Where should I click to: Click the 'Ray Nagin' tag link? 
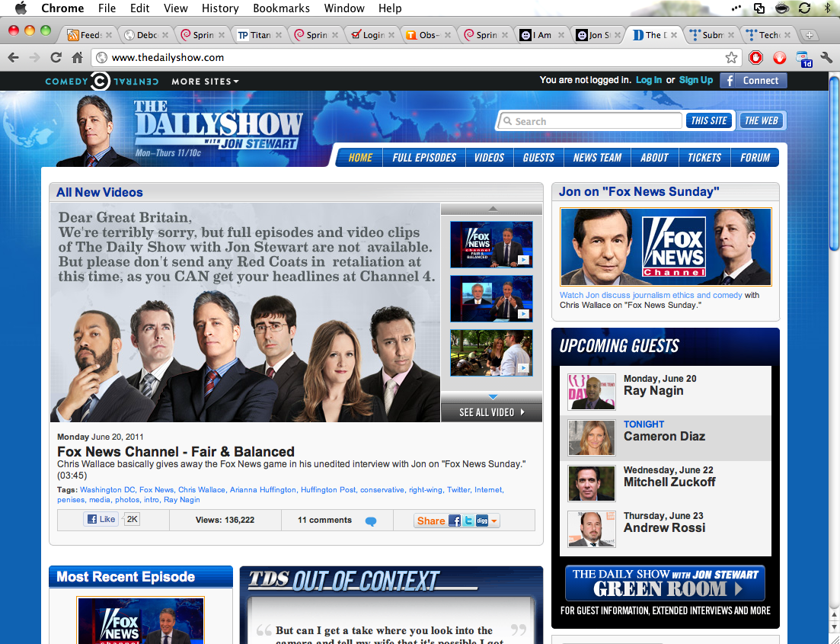181,499
